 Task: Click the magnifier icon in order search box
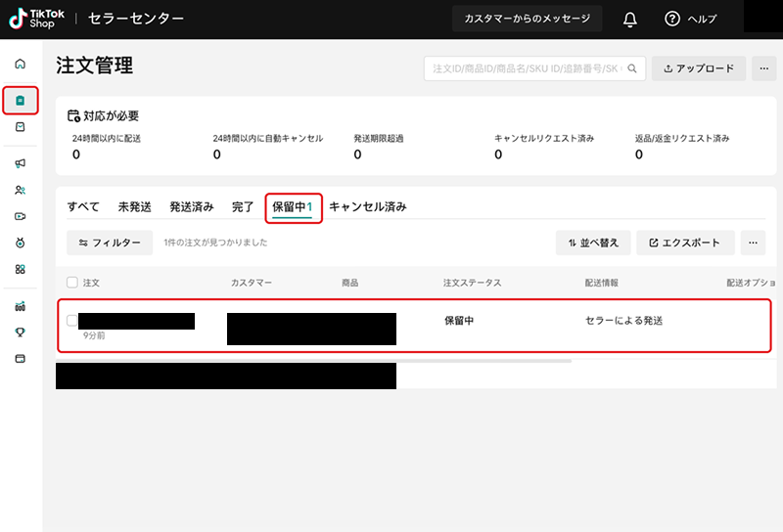632,68
